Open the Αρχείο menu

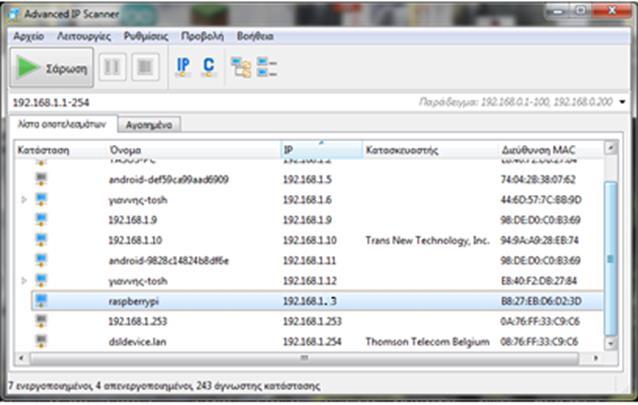tap(28, 36)
